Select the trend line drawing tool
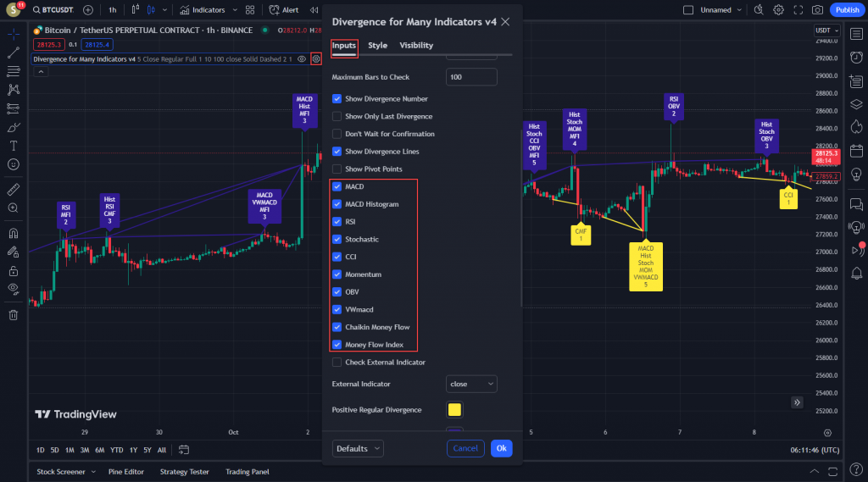The height and width of the screenshot is (482, 868). (x=14, y=53)
